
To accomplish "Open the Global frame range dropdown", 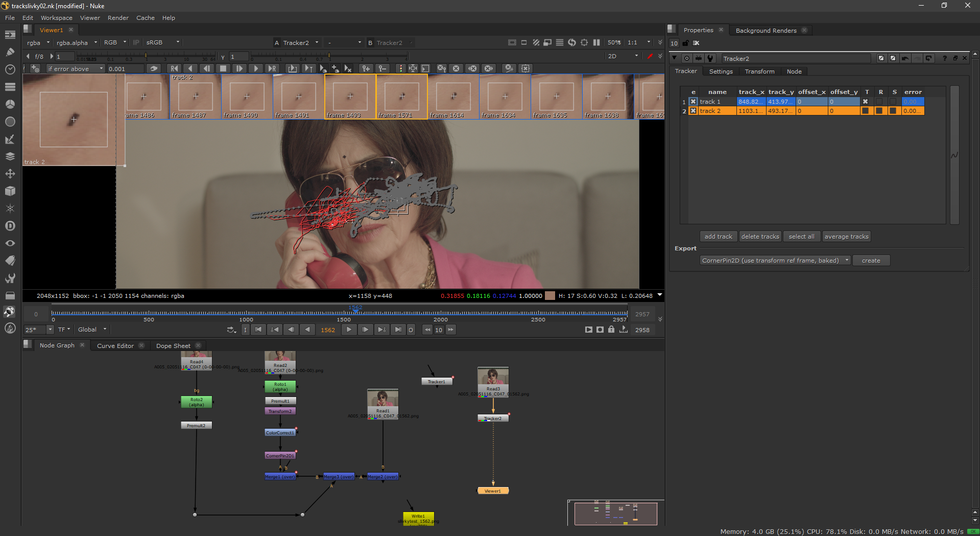I will tap(92, 330).
